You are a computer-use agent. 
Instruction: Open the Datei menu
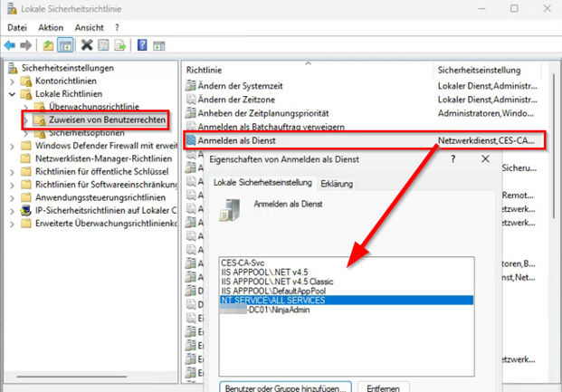tap(17, 28)
